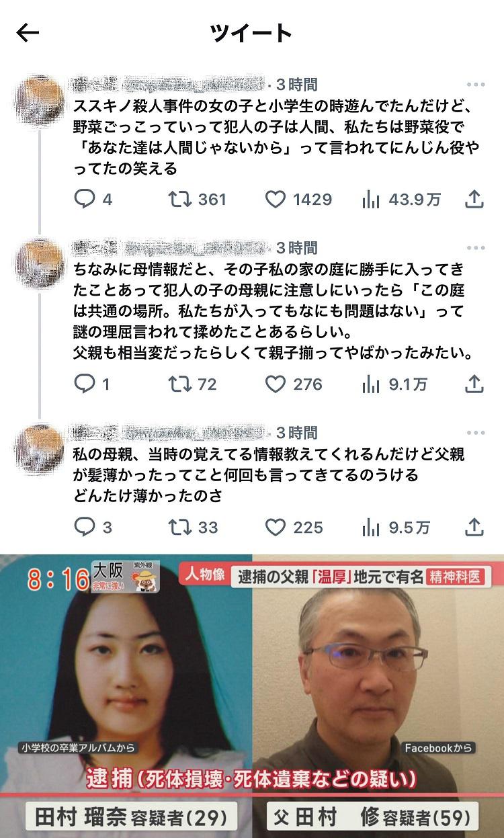Share the second tweet
Screen dimensions: 504x838
pos(474,384)
